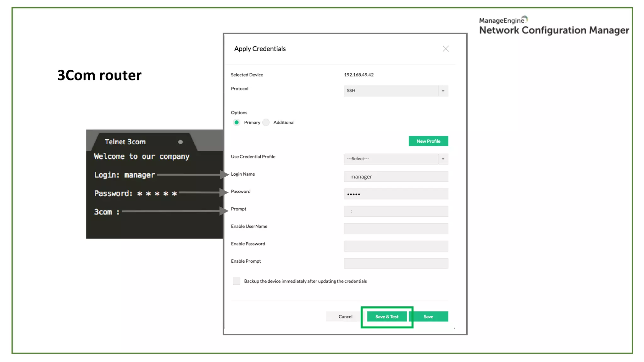The image size is (644, 362).
Task: Open the Protocol SSH dropdown
Action: tap(396, 91)
